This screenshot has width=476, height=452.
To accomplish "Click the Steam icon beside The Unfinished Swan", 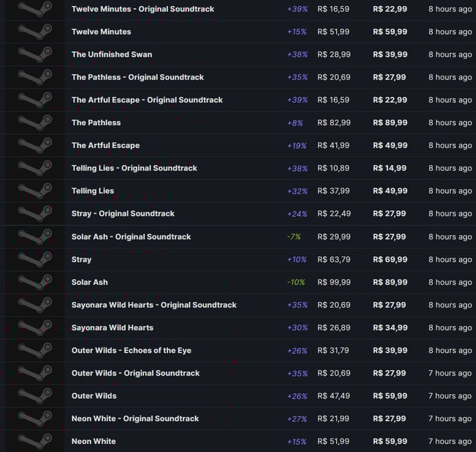I will pyautogui.click(x=35, y=54).
